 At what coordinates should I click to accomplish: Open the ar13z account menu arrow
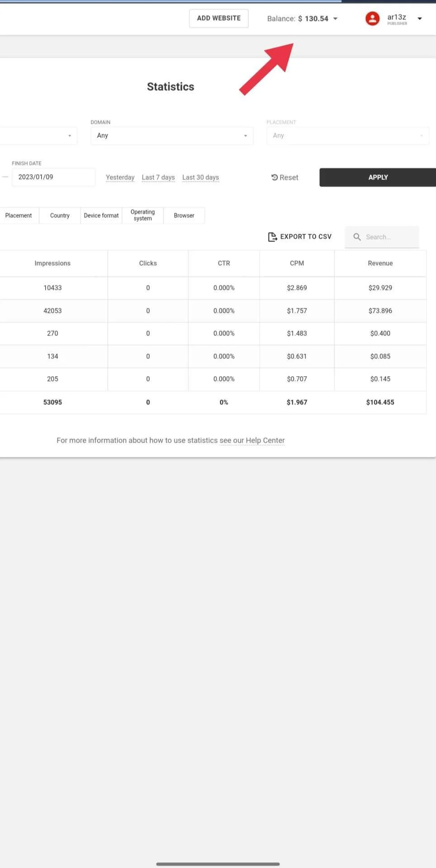420,19
